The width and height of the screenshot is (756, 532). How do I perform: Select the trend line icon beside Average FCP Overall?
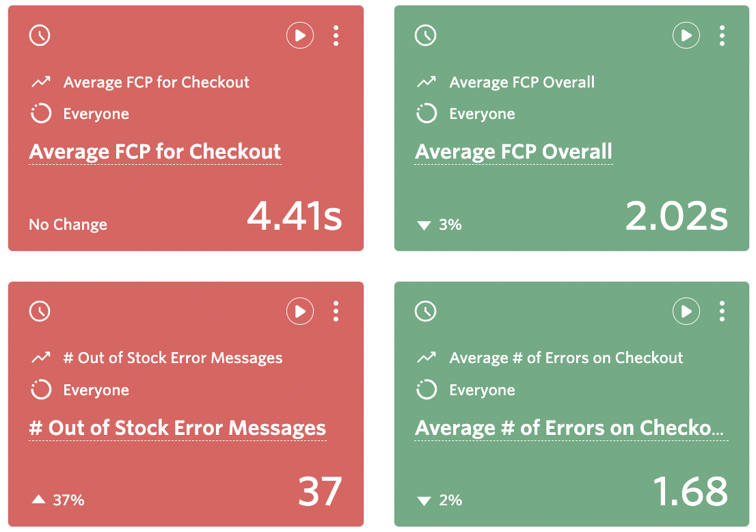point(427,81)
